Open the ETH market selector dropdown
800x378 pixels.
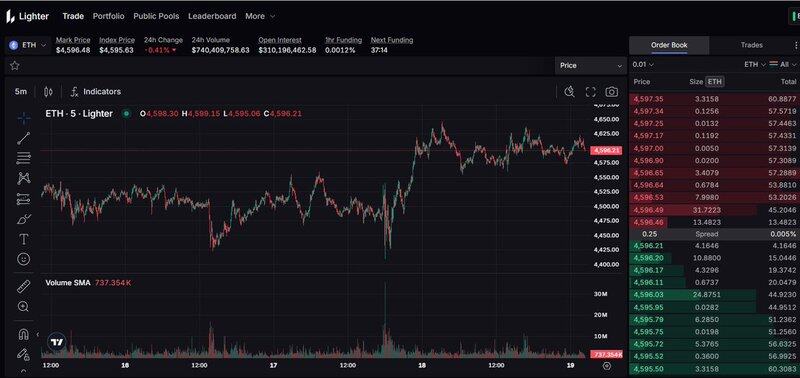click(29, 45)
